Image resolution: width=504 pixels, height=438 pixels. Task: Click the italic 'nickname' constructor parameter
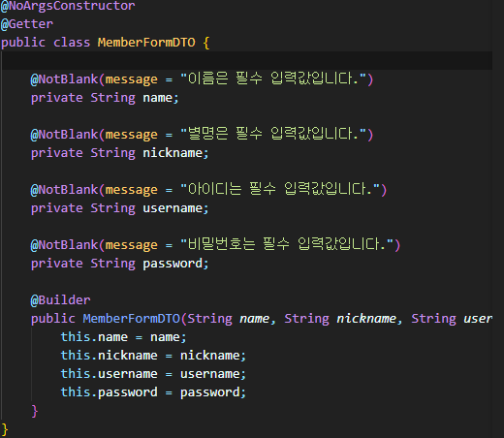click(x=366, y=319)
